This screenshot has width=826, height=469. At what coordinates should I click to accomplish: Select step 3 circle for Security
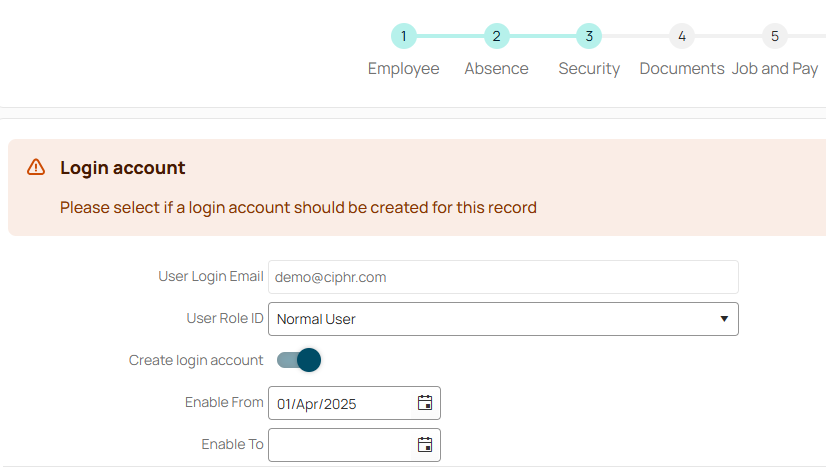point(589,36)
